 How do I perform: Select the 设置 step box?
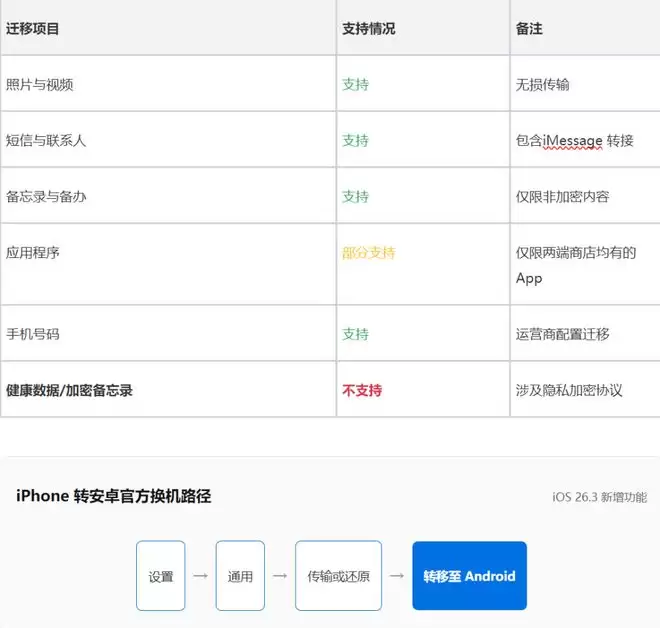tap(161, 576)
